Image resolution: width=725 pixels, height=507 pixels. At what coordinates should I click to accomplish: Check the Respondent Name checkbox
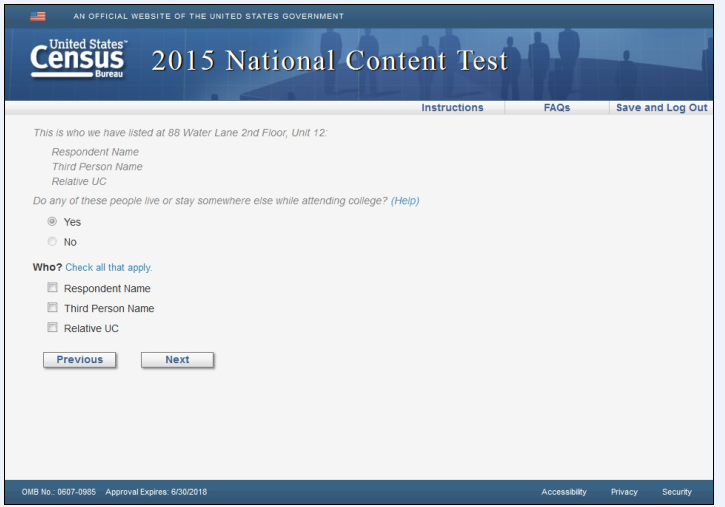52,287
